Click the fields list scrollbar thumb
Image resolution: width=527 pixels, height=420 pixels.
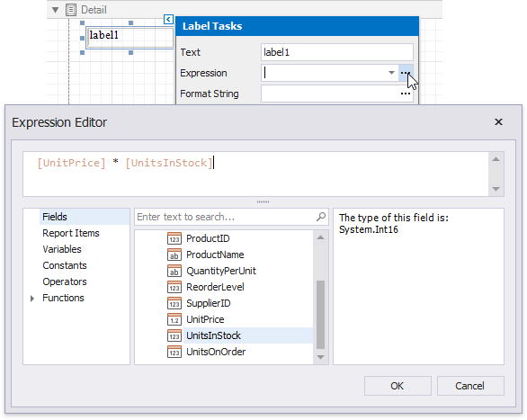click(x=321, y=315)
